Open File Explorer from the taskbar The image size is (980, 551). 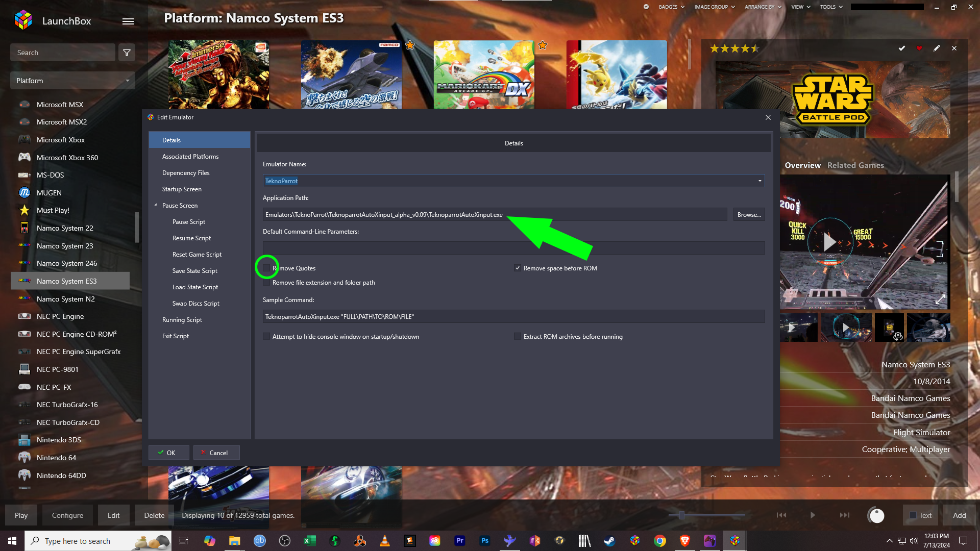click(x=234, y=541)
